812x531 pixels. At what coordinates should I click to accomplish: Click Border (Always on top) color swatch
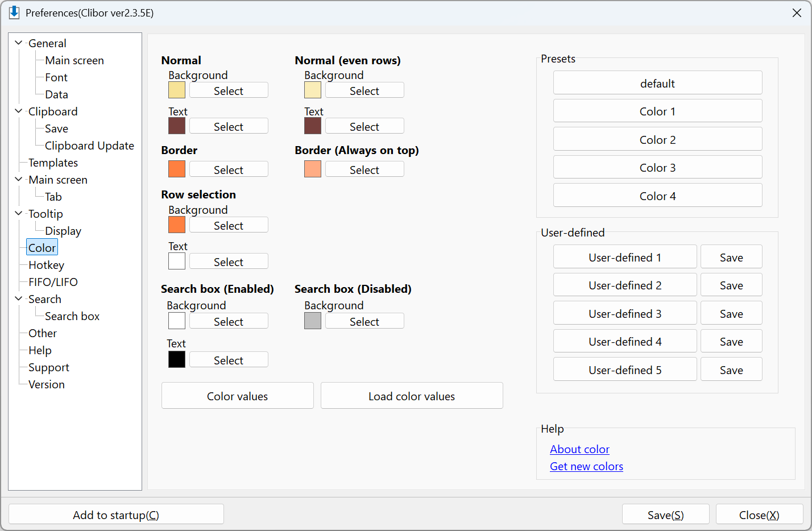pyautogui.click(x=313, y=169)
